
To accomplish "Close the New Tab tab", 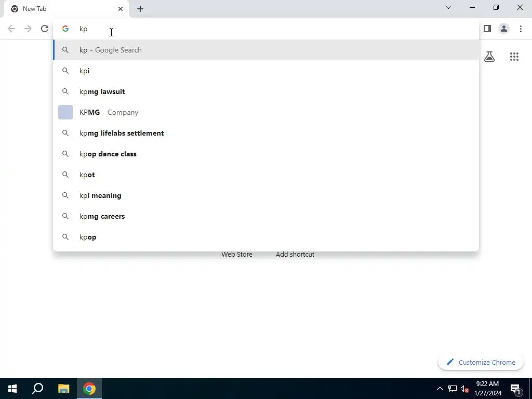I will point(121,9).
